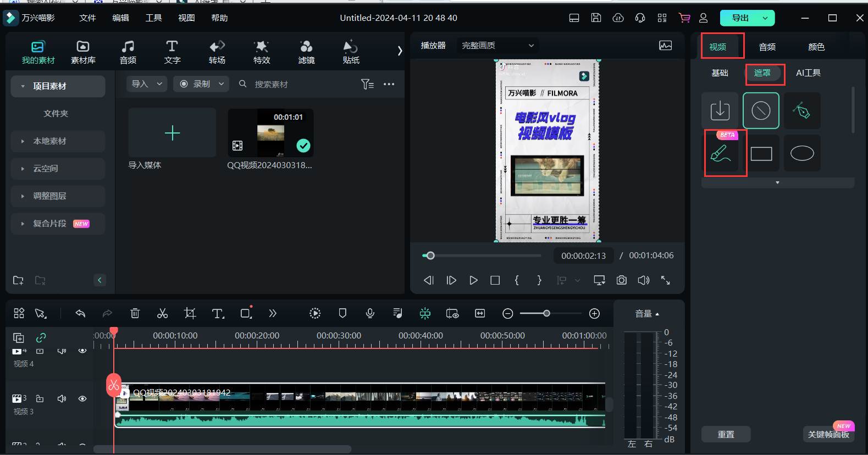Choose the pen draw mask tool
The width and height of the screenshot is (868, 455).
pos(801,111)
